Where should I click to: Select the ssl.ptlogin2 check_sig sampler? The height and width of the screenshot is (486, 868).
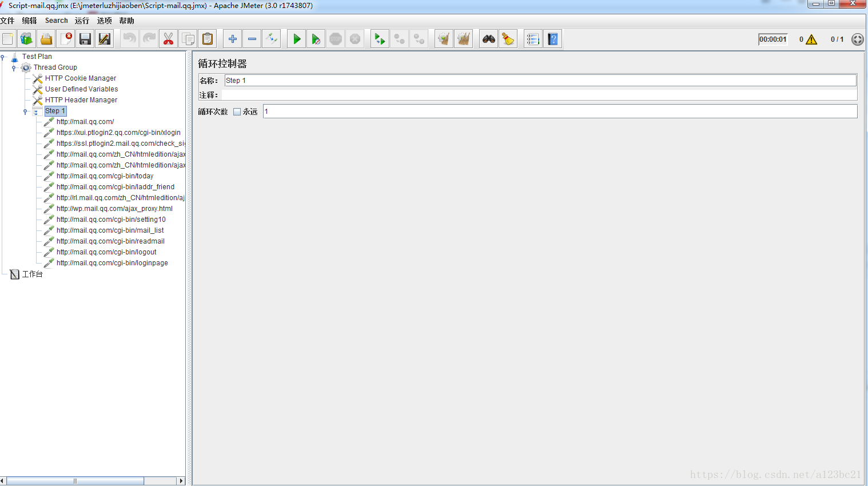coord(121,144)
